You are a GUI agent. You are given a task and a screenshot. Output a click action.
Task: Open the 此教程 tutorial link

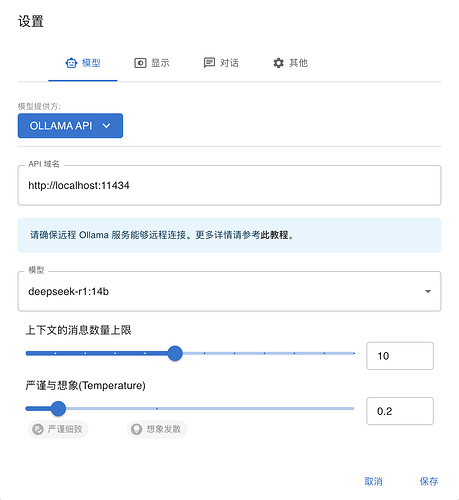point(274,235)
